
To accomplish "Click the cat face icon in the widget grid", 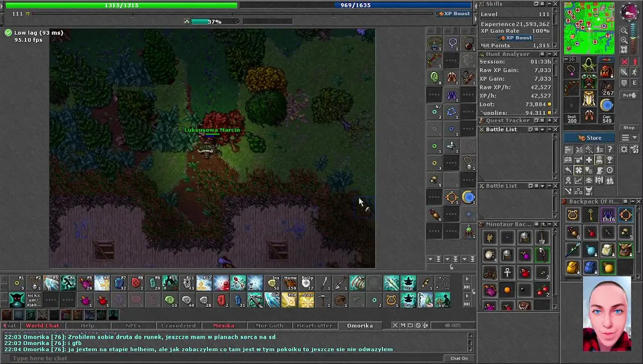I will pos(589,191).
